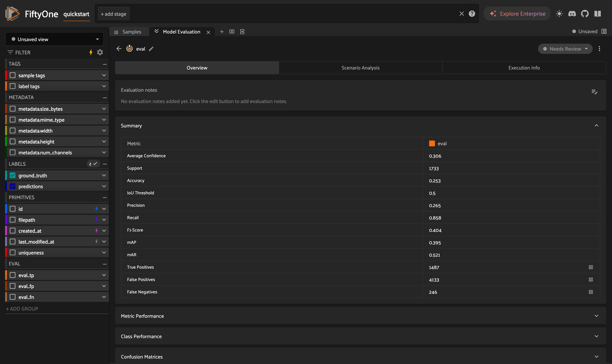Screen dimensions: 612x364
Task: Switch to the Samples panel tab
Action: tap(129, 32)
